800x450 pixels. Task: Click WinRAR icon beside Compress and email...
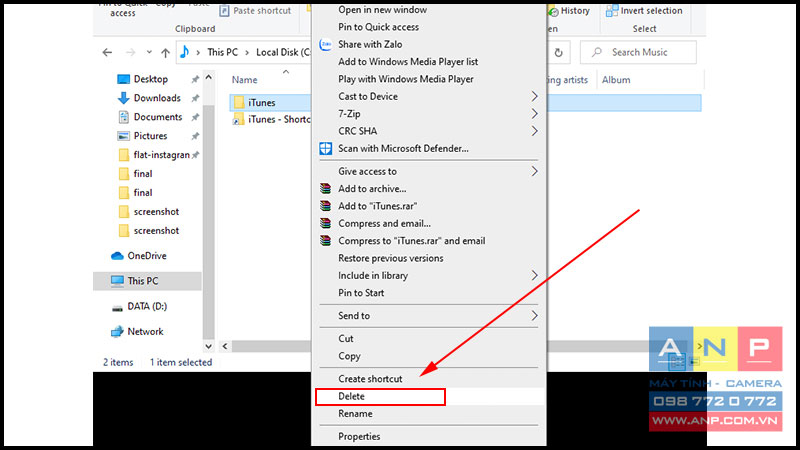pos(326,223)
